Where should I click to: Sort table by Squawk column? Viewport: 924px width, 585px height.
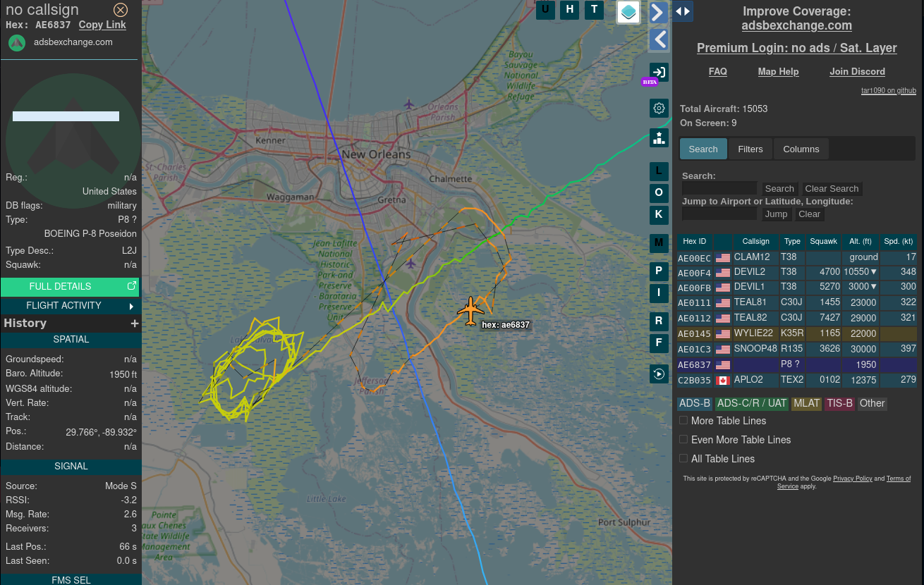823,242
